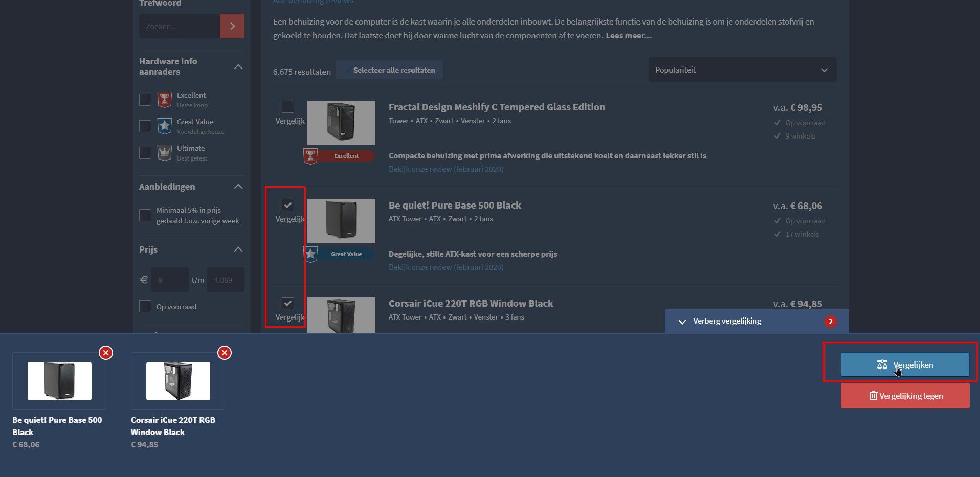
Task: Click the Great Value star badge icon in filters
Action: [x=165, y=126]
